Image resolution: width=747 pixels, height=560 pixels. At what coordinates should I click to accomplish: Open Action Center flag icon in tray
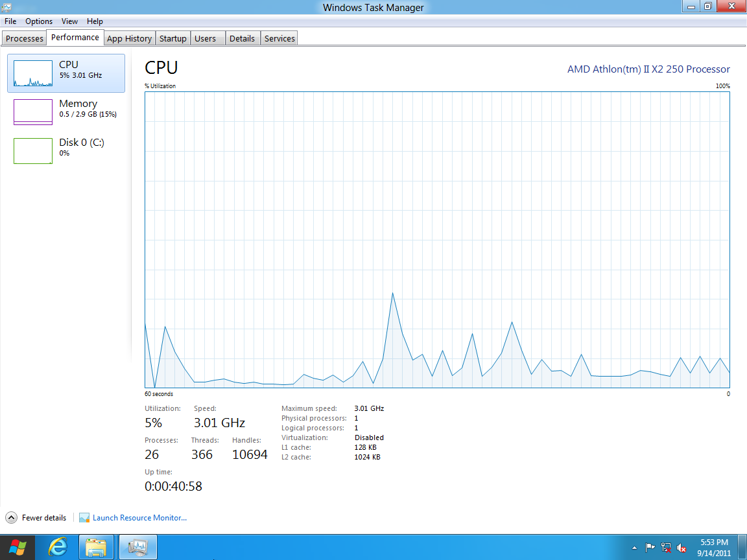650,548
